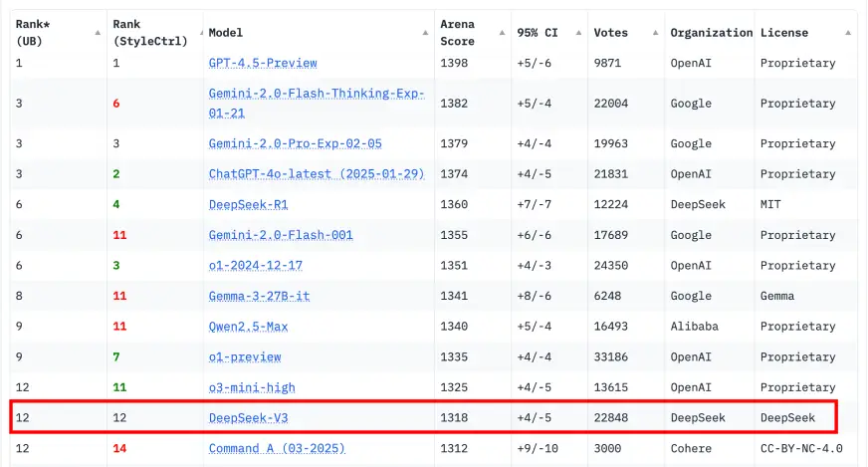
Task: Sort by the Arena Score column arrow
Action: [x=502, y=33]
